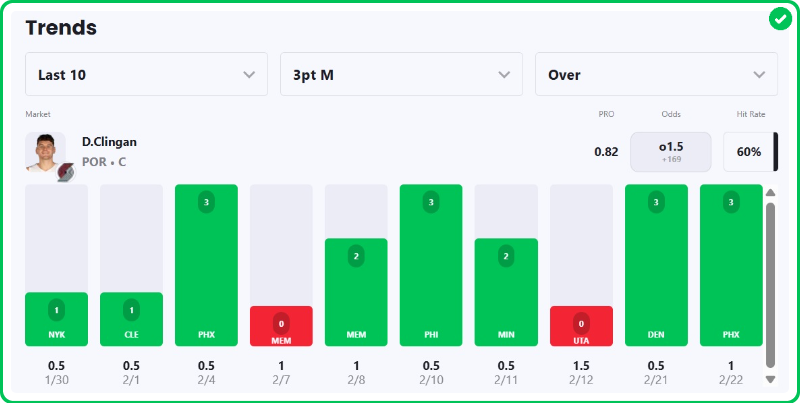The width and height of the screenshot is (800, 403).
Task: Click the PHI game bar
Action: (431, 265)
